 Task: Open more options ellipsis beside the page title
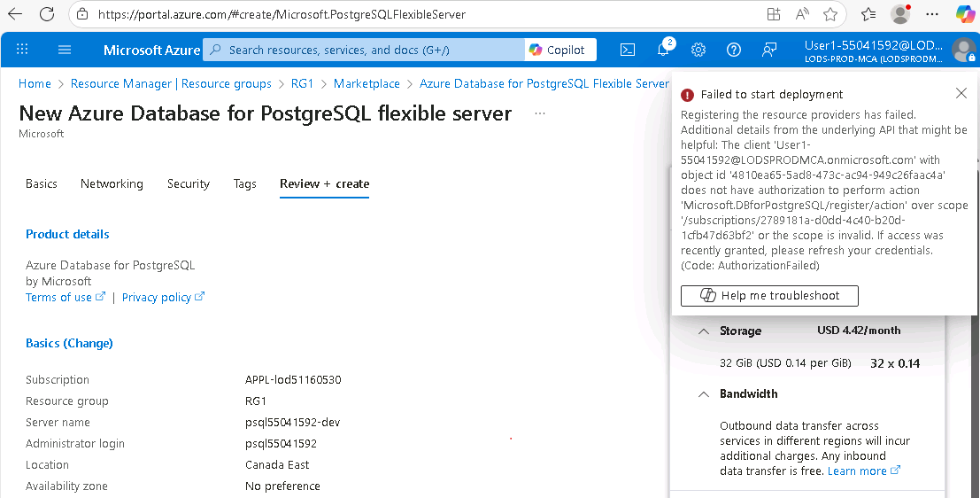pyautogui.click(x=540, y=113)
